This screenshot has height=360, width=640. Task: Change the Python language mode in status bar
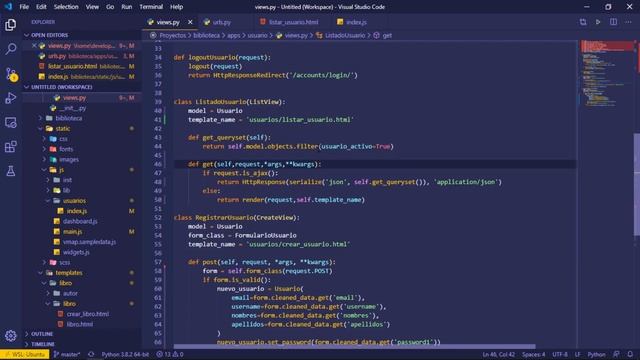(596, 354)
